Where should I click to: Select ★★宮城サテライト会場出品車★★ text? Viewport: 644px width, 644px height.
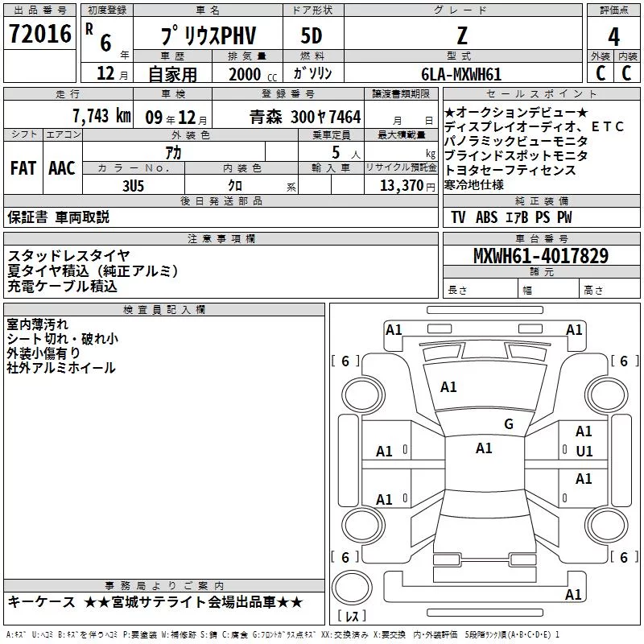(x=193, y=602)
